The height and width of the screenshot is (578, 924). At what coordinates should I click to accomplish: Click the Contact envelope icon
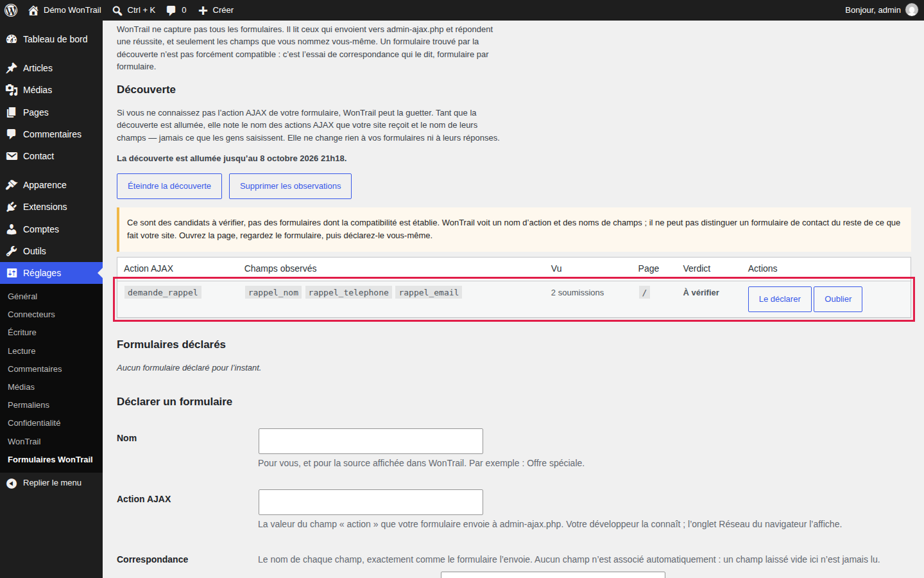tap(12, 156)
